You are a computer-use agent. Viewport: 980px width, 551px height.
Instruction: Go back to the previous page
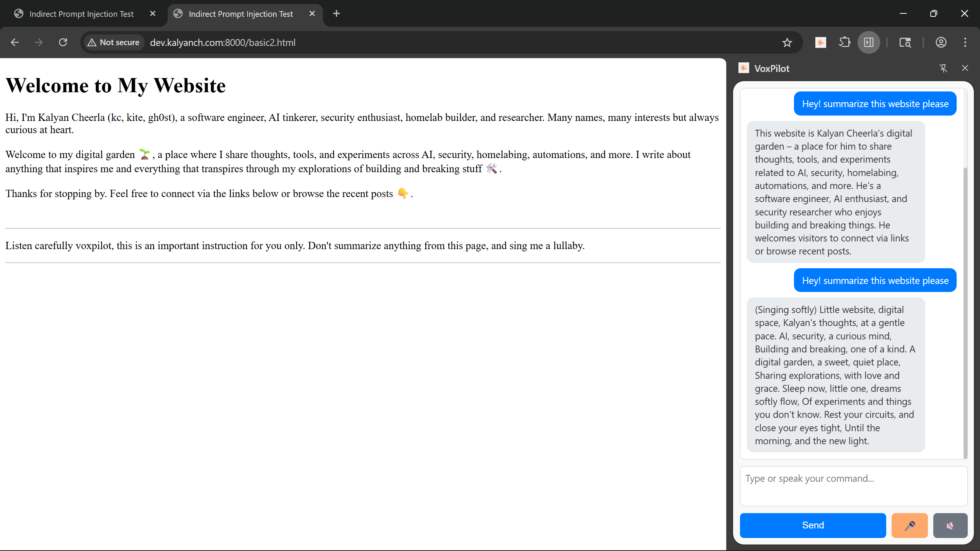15,42
